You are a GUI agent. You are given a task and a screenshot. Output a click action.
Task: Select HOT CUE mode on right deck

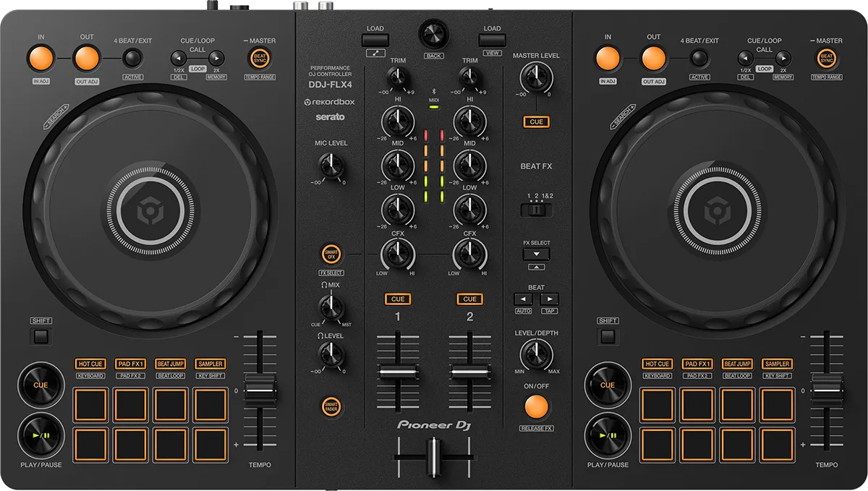658,364
